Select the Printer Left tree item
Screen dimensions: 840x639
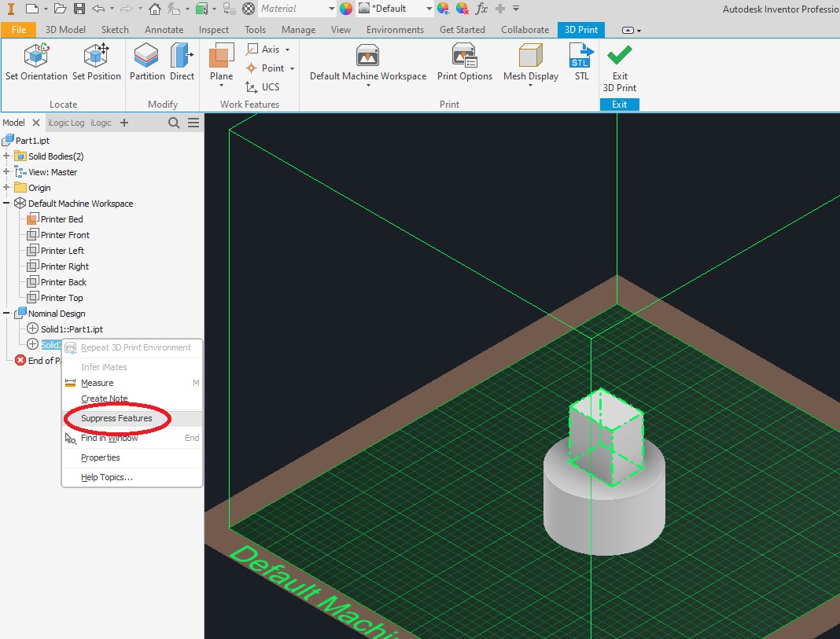[62, 251]
